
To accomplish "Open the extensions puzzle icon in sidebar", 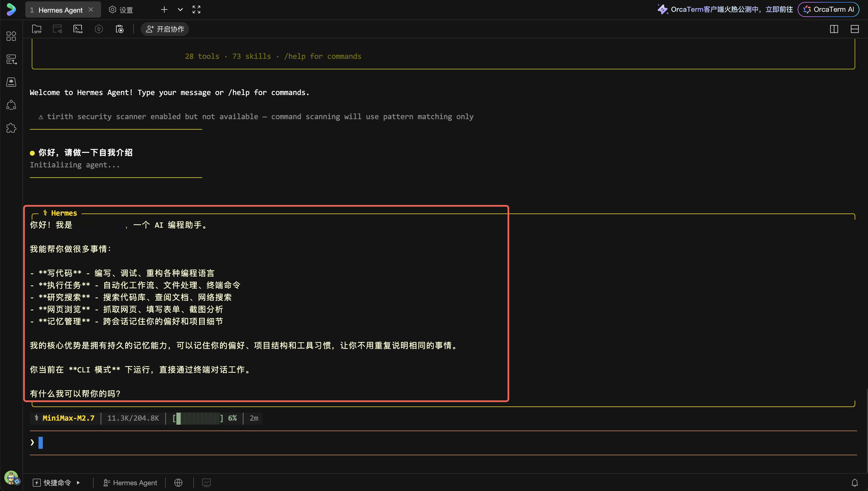I will coord(11,128).
